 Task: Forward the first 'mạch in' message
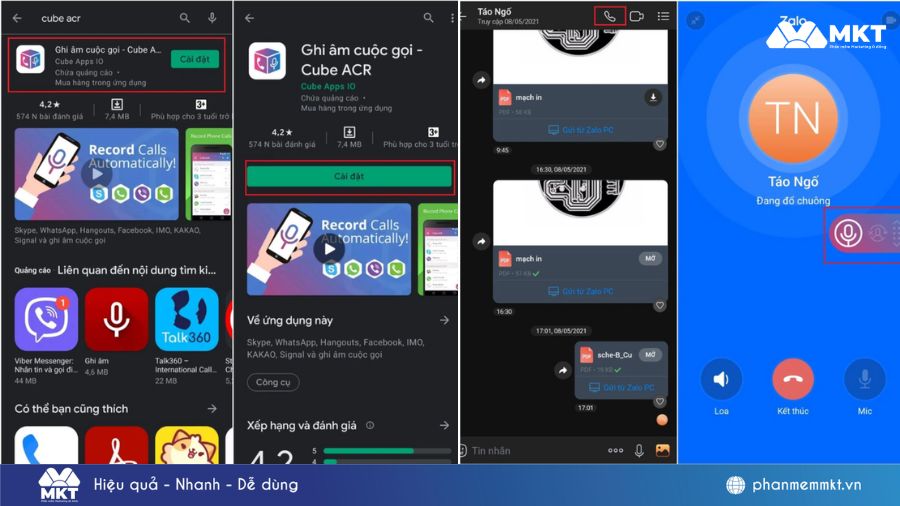point(481,80)
